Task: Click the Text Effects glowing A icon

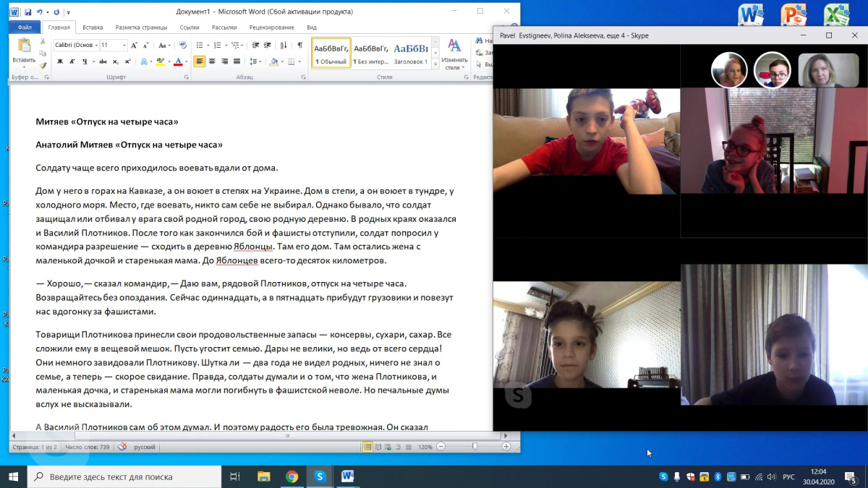Action: click(144, 61)
